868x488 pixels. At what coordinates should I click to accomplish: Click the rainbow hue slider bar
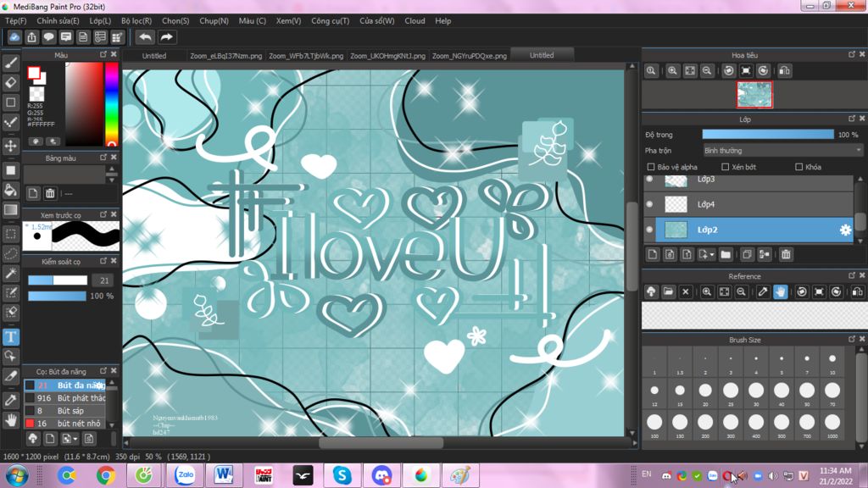coord(111,104)
